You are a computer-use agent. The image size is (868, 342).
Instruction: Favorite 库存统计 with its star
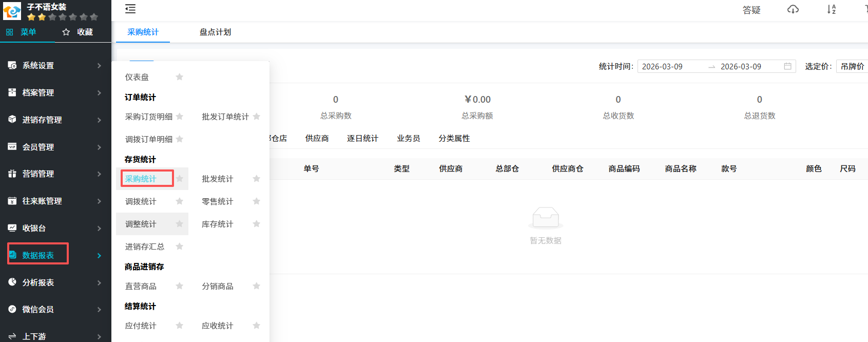coord(257,224)
